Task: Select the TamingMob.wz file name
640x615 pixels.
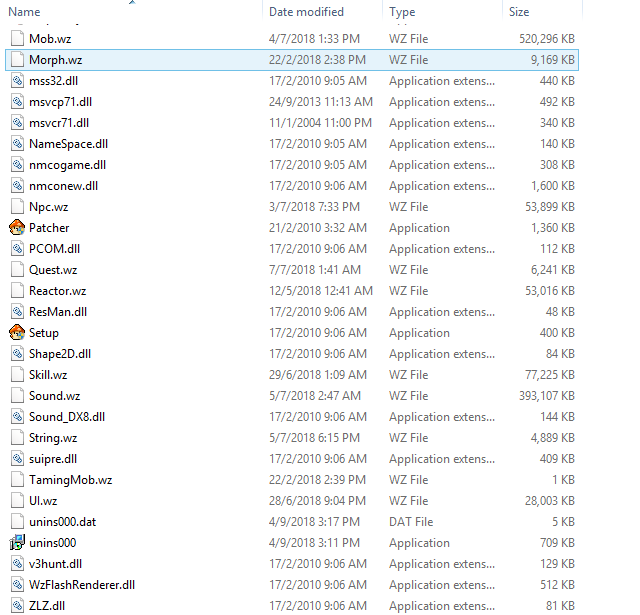Action: 70,480
